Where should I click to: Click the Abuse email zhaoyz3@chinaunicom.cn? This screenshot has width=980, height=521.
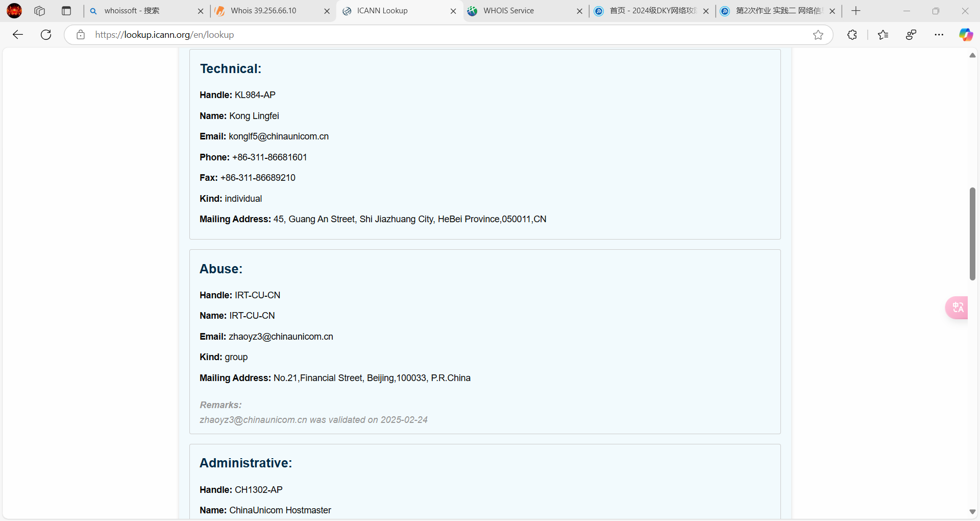click(x=281, y=337)
